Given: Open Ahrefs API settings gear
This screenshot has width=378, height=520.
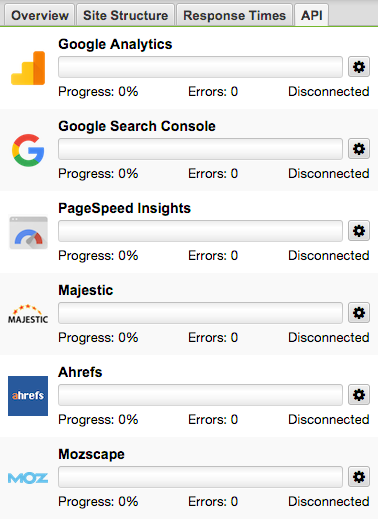Looking at the screenshot, I should [x=359, y=395].
